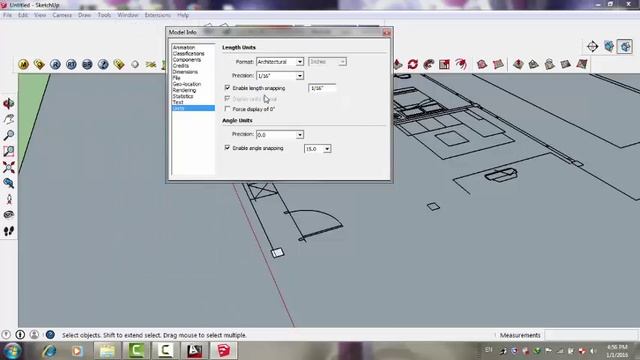Viewport: 640px width, 360px height.
Task: Click the length snapping 1/16" input field
Action: [x=322, y=88]
